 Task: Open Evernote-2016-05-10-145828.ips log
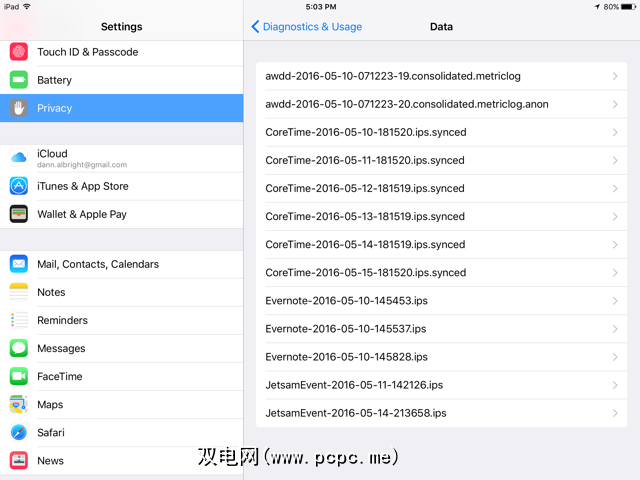pos(442,357)
